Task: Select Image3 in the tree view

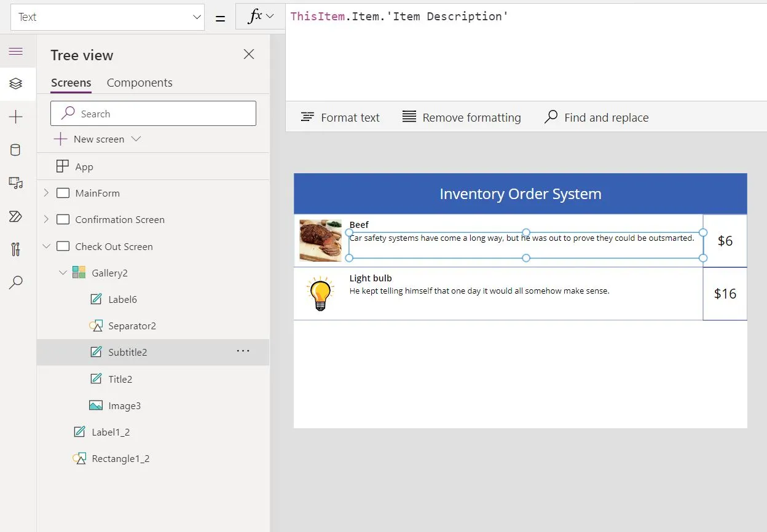Action: 124,405
